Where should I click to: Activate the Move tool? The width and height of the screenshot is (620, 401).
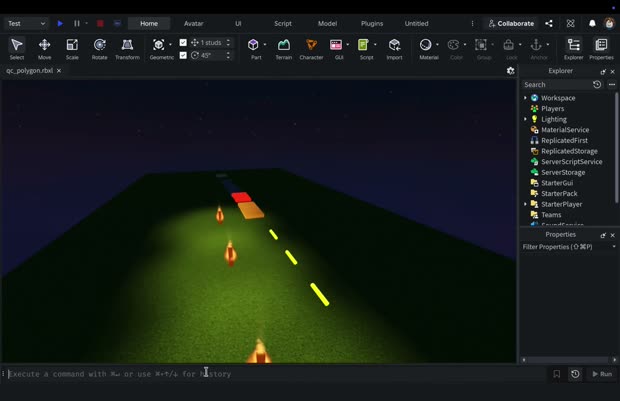[x=44, y=49]
